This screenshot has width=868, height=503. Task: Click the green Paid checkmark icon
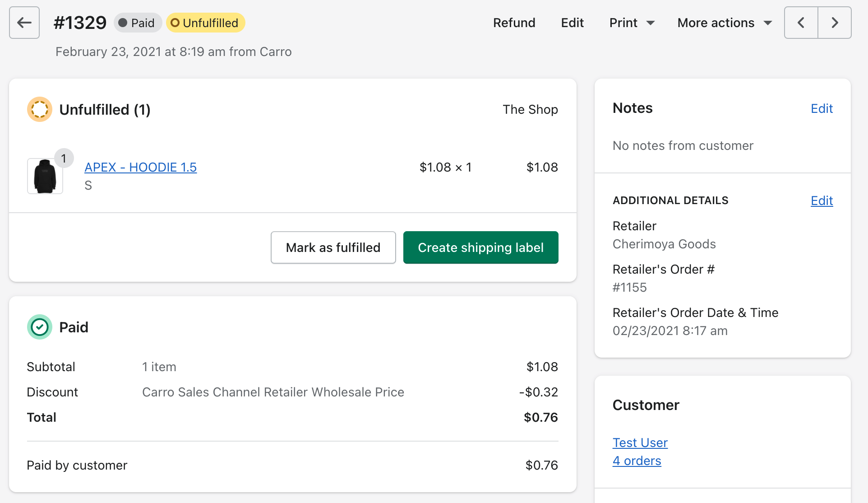40,327
